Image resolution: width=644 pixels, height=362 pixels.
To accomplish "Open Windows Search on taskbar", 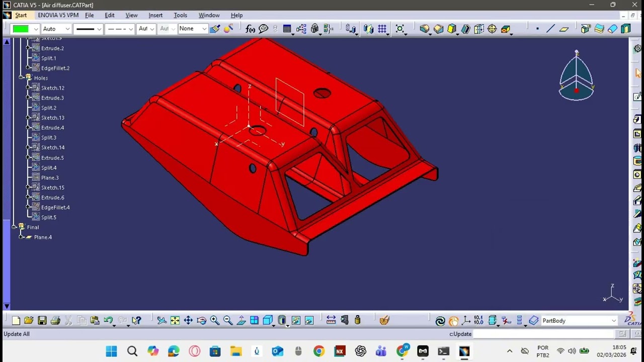I will click(x=132, y=351).
